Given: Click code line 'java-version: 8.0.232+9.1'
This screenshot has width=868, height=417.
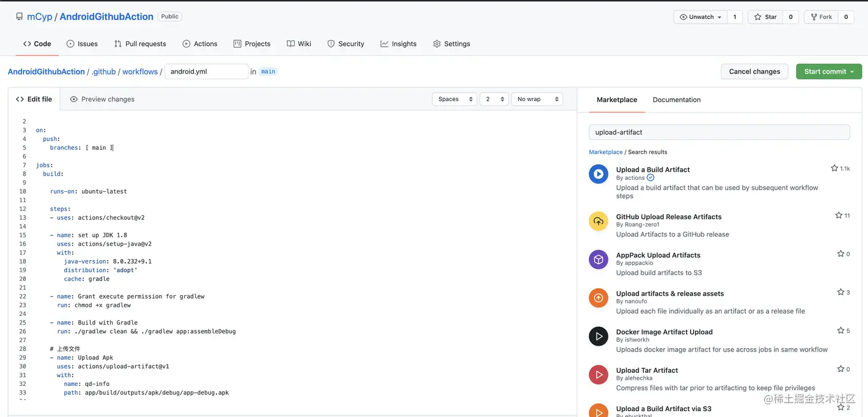Looking at the screenshot, I should [x=108, y=261].
